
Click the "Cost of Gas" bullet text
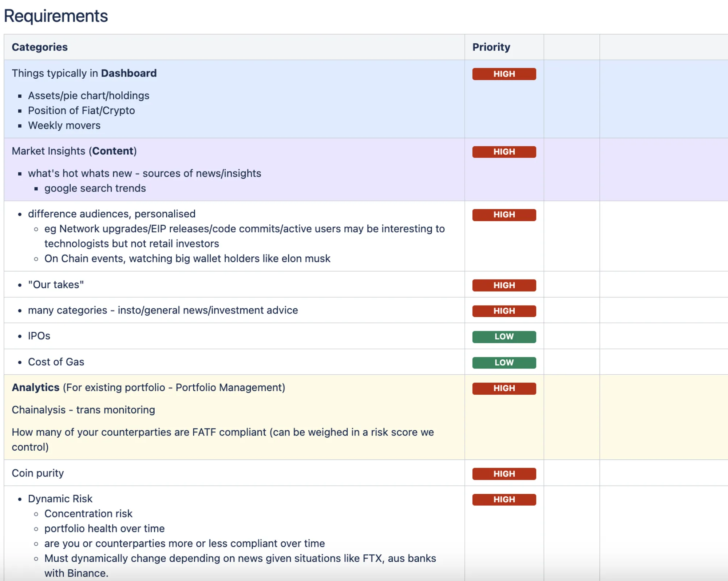point(56,362)
